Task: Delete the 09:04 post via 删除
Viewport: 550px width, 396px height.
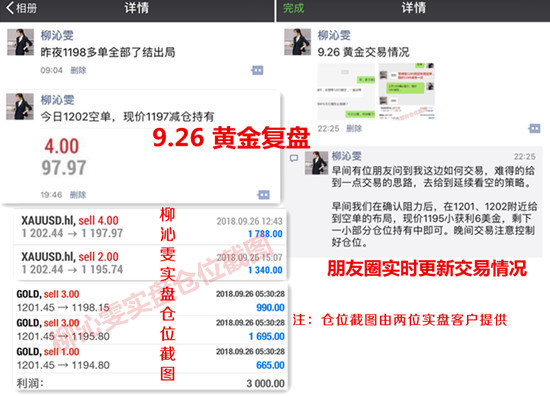Action: coord(78,71)
